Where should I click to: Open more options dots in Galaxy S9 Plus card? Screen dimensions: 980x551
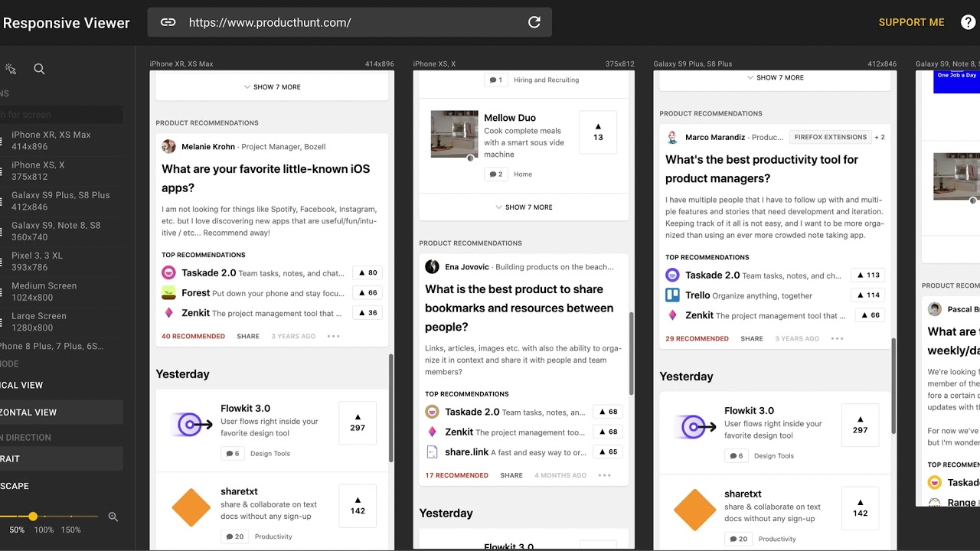pyautogui.click(x=837, y=338)
